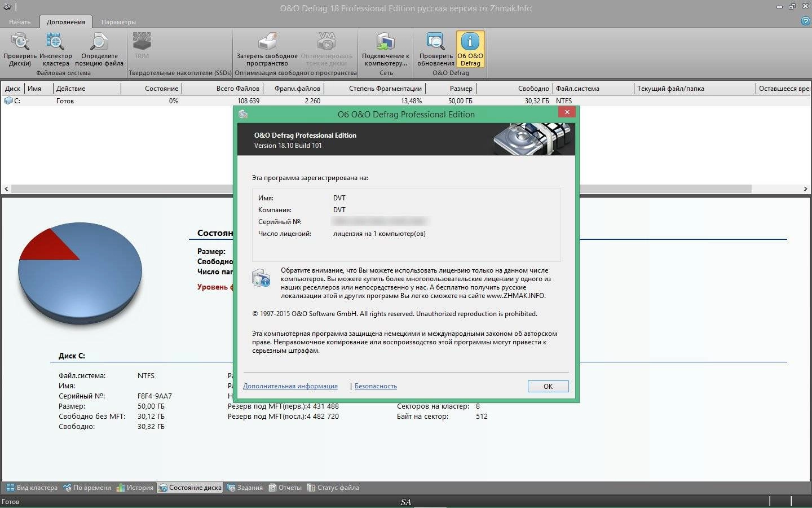Open Дополнительная информация link
The width and height of the screenshot is (812, 508).
290,386
